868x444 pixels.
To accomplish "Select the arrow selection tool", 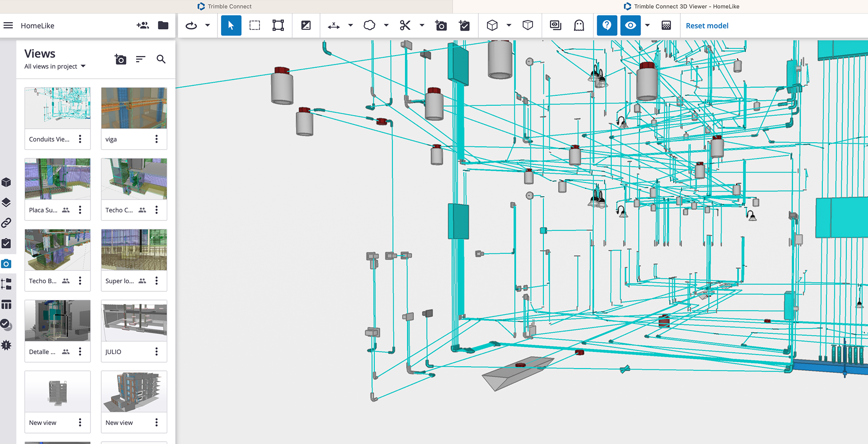I will click(x=231, y=25).
